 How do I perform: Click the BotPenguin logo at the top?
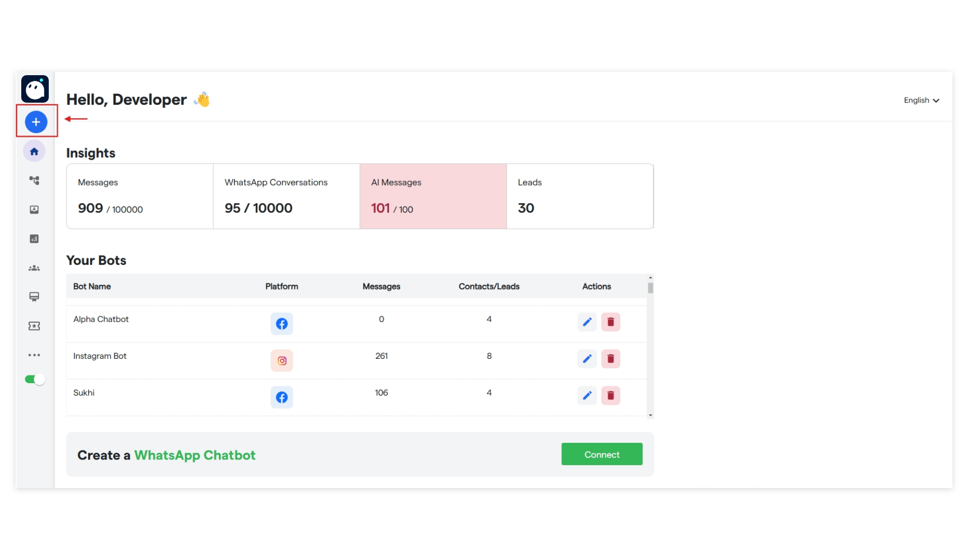(35, 89)
